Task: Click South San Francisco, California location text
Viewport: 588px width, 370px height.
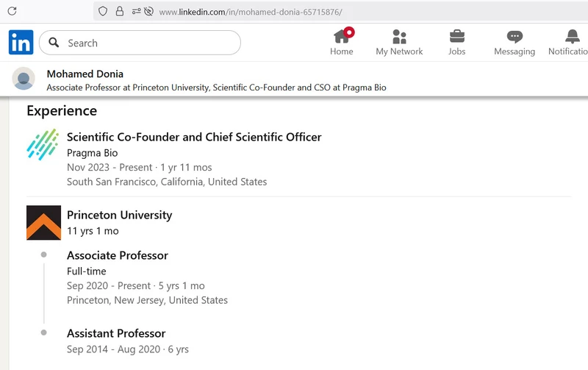Action: point(167,182)
